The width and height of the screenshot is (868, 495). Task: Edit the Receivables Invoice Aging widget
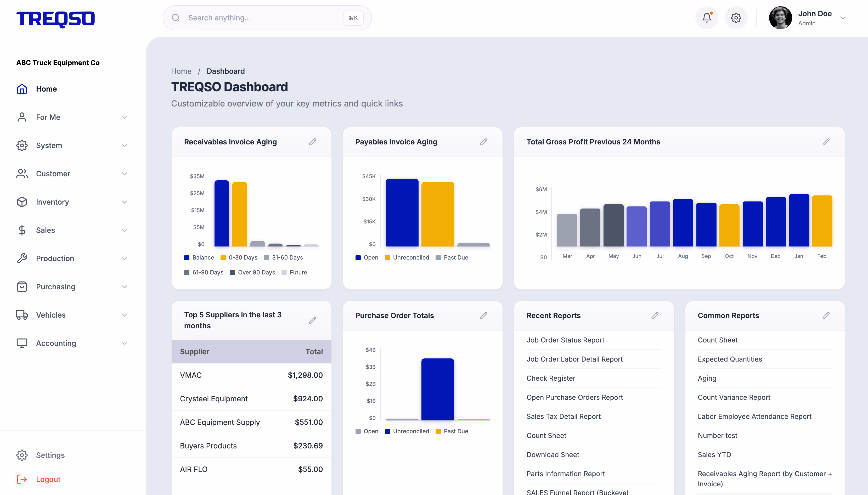click(312, 142)
